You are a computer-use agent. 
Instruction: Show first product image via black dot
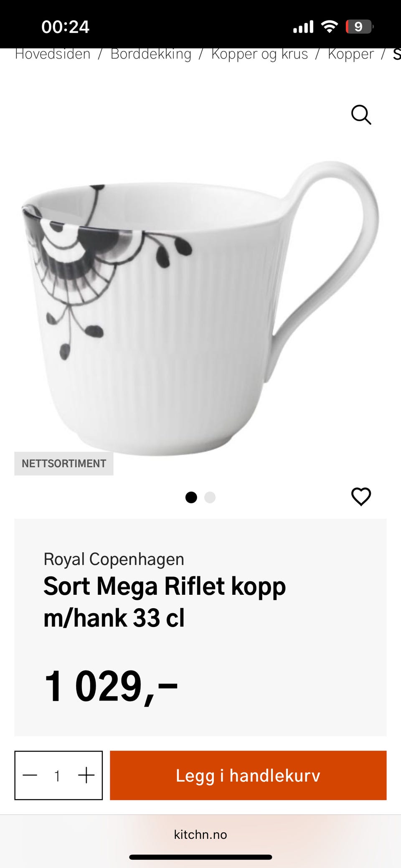point(191,497)
